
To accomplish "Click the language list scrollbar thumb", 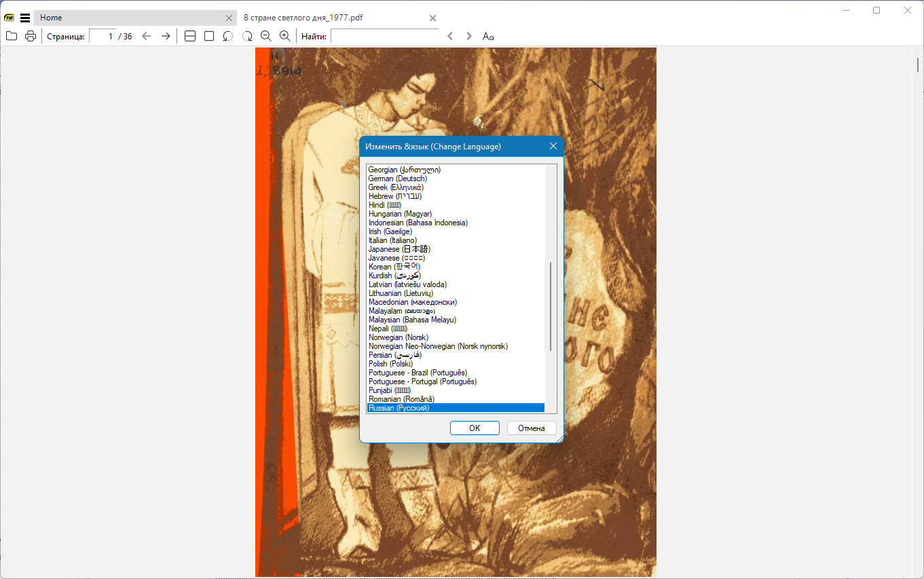I will (x=551, y=305).
